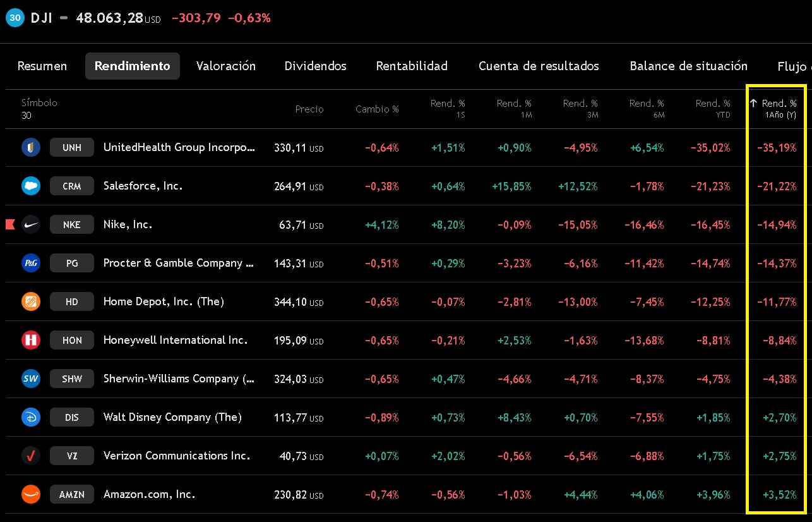Open the Verizon Communications Inc. link

click(176, 456)
